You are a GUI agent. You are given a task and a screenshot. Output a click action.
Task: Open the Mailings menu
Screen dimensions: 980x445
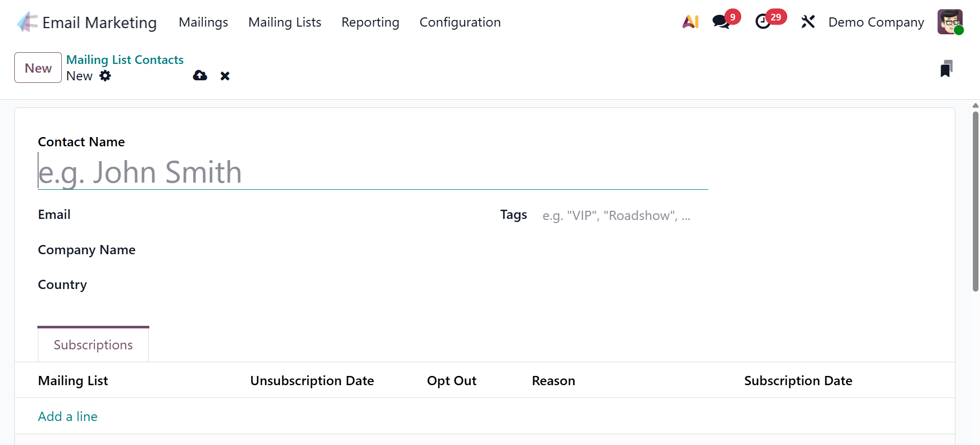[203, 23]
